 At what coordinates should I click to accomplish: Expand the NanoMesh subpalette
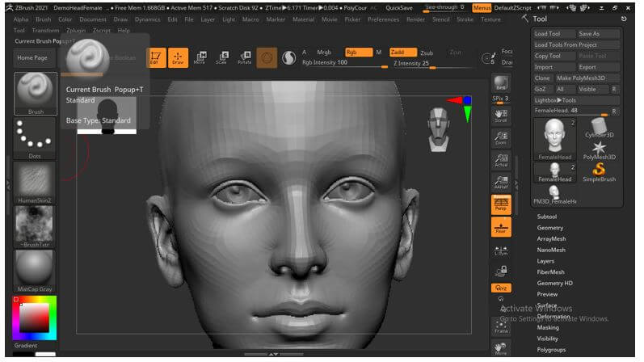(551, 250)
